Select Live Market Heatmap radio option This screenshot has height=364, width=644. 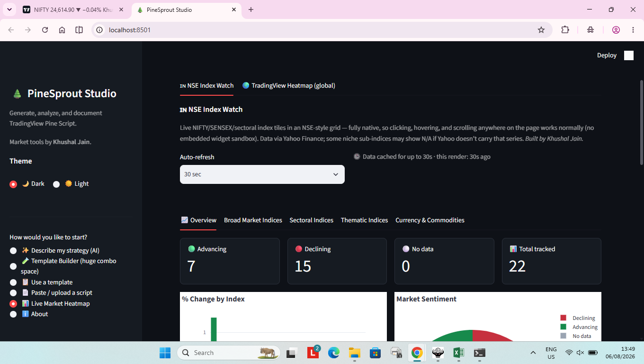[13, 304]
